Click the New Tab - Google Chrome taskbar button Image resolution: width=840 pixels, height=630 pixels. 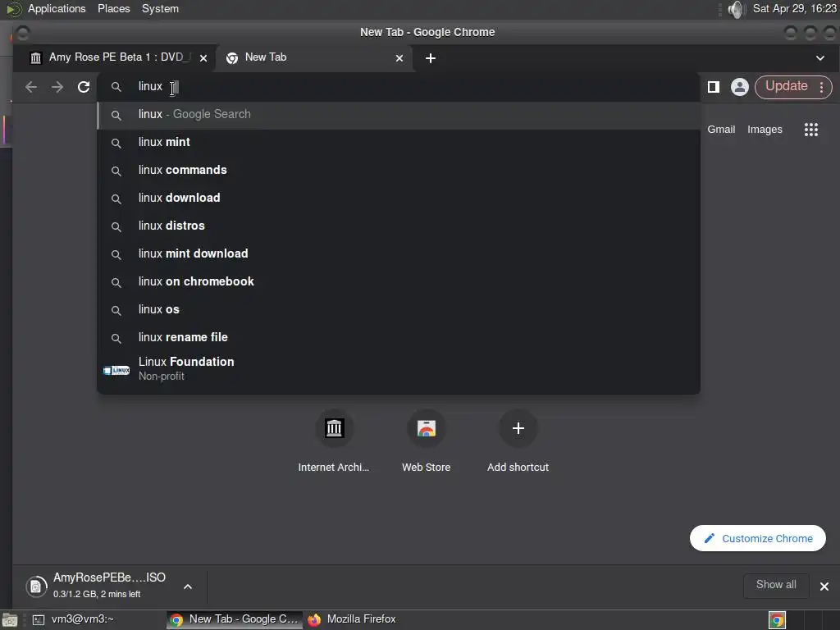[x=234, y=619]
